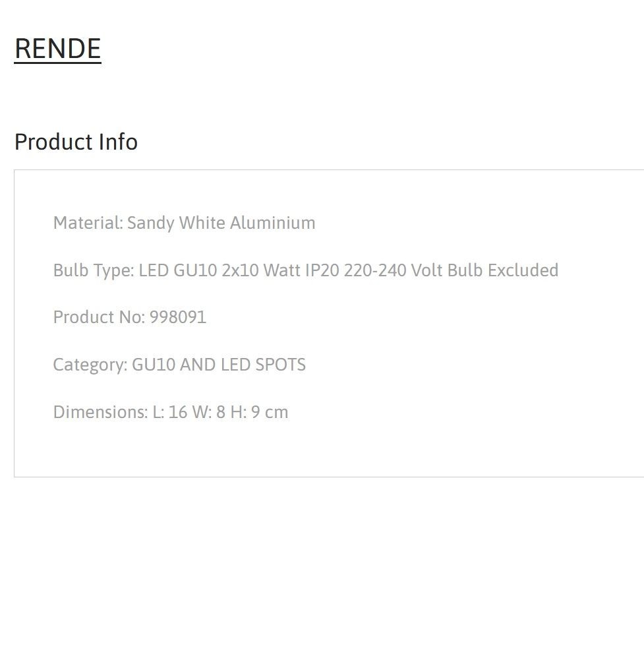Screen dimensions: 644x662
Task: Click the Category label
Action: 90,365
